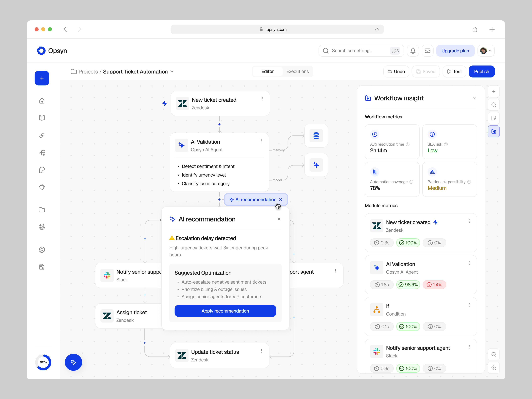The height and width of the screenshot is (399, 532).
Task: Open the notifications bell icon
Action: 413,51
